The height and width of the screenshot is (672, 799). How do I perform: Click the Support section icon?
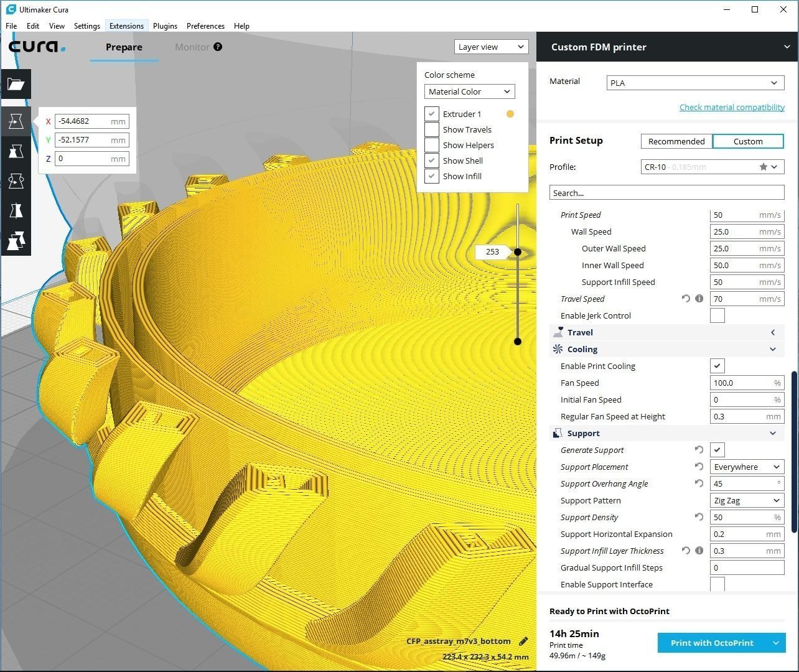coord(558,433)
